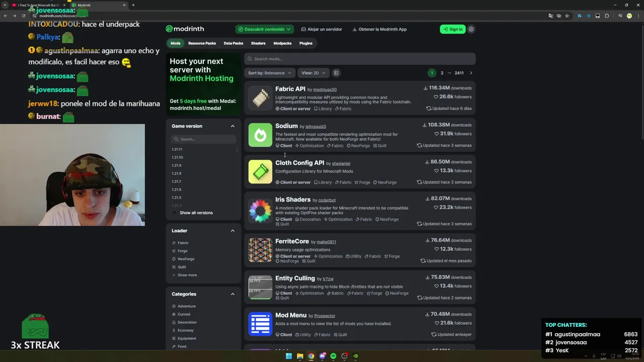Collapse the Categories section
This screenshot has width=644, height=362.
pos(232,294)
